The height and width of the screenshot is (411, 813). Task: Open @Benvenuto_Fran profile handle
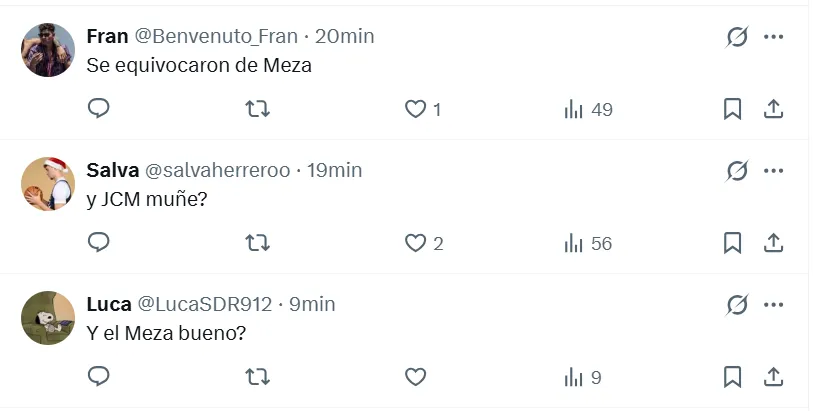pos(216,37)
